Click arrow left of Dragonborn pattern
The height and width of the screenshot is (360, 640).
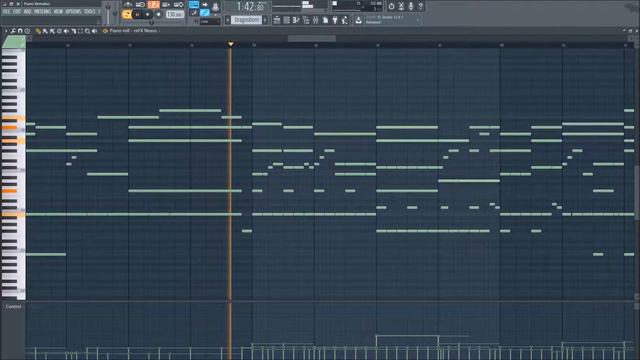228,20
